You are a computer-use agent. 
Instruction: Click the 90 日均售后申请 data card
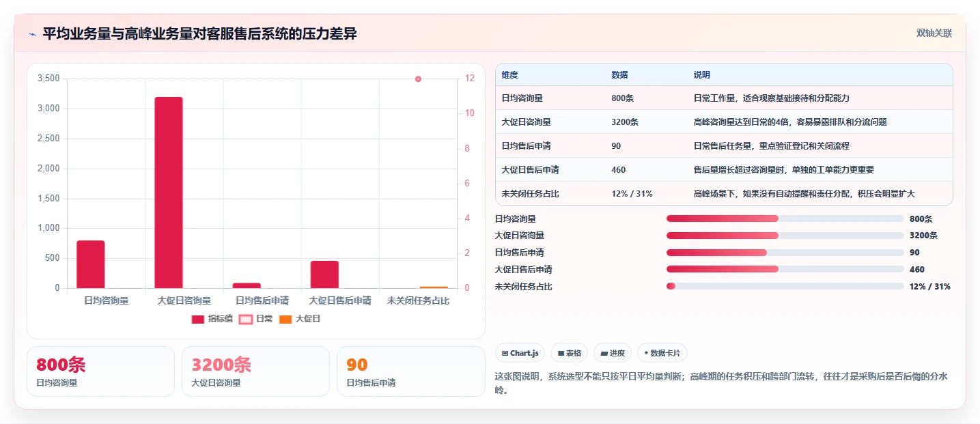pyautogui.click(x=410, y=371)
